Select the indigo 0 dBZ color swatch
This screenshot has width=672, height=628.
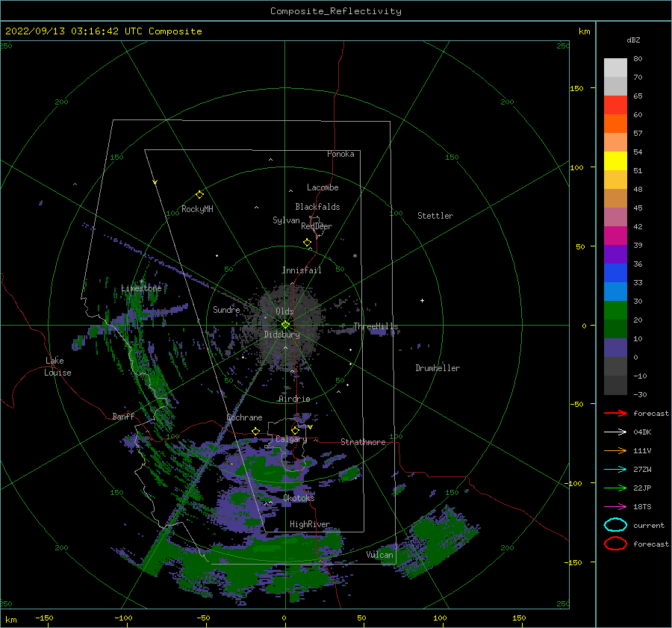pyautogui.click(x=615, y=348)
